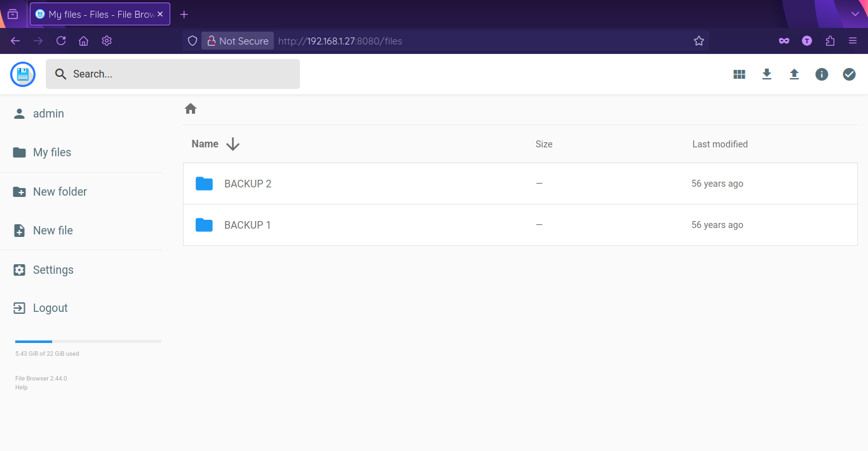Open Settings in the sidebar
Image resolution: width=868 pixels, height=451 pixels.
[x=53, y=270]
